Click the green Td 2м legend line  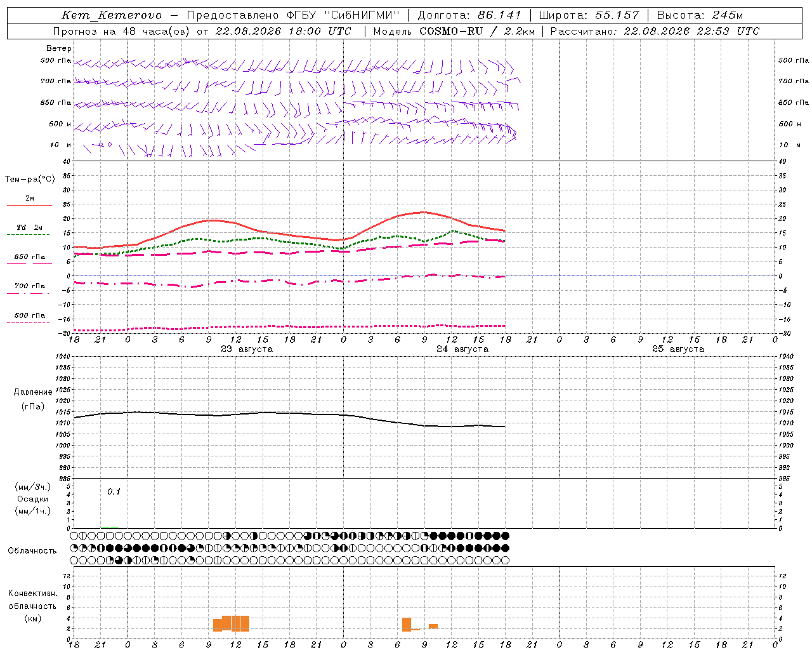tap(28, 234)
